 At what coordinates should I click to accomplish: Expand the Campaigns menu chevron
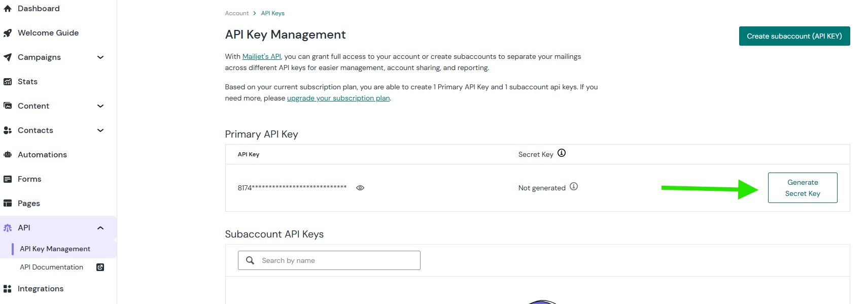(x=100, y=57)
